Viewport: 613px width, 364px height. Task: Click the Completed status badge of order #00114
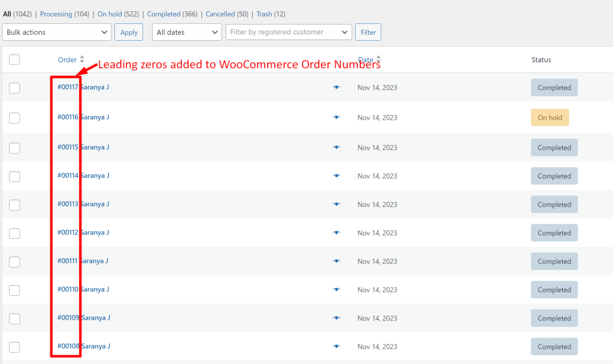(x=554, y=176)
